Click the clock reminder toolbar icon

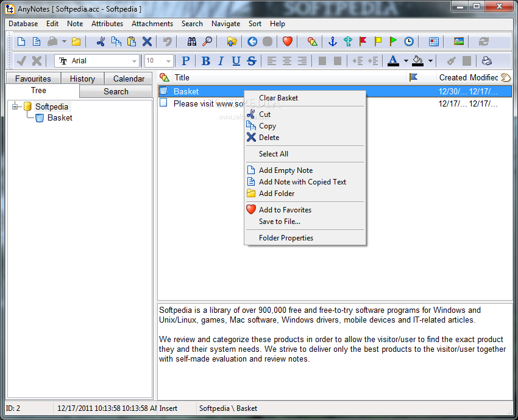point(409,41)
